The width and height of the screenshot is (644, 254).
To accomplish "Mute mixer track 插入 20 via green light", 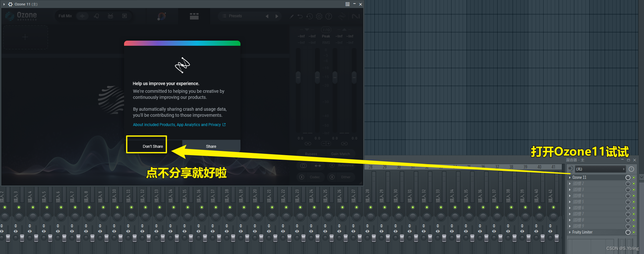I will (258, 207).
